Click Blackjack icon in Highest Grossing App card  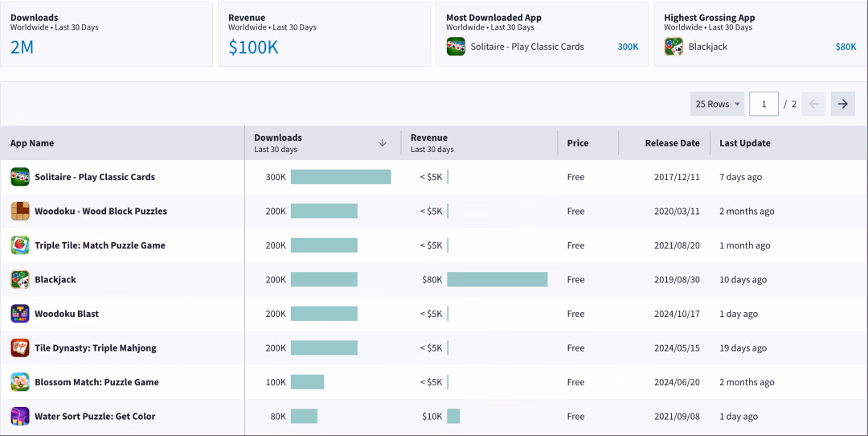674,47
